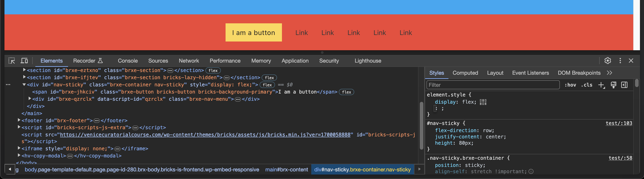Toggle the computed styles sidebar icon
Image resolution: width=644 pixels, height=179 pixels.
click(624, 85)
